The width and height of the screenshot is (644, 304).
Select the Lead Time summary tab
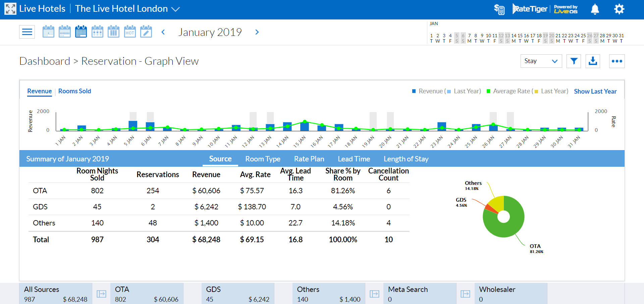pos(354,159)
